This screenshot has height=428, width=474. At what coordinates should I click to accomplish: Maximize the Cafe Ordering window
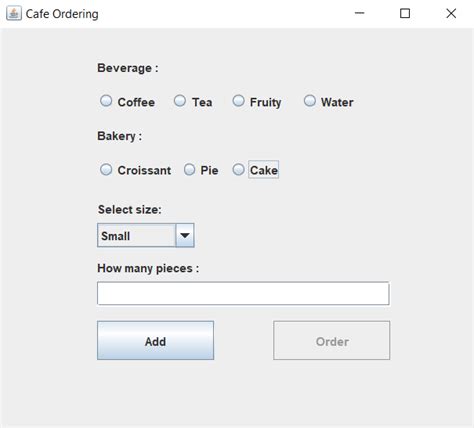405,13
